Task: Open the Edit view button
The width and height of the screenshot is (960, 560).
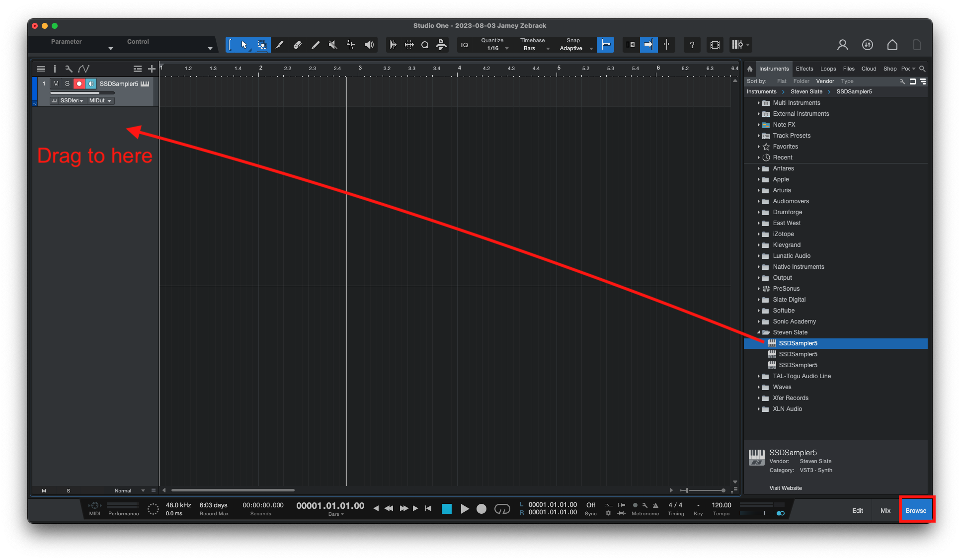Action: (858, 510)
